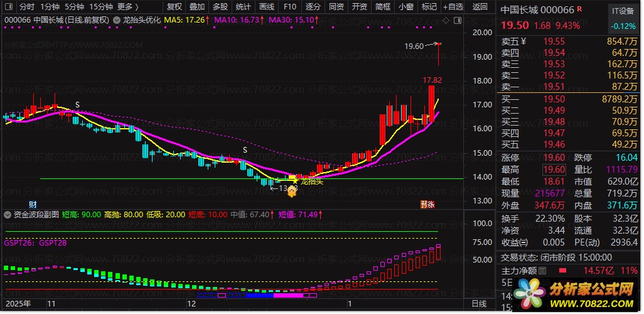Click the 卖五 price 19.55

[554, 41]
